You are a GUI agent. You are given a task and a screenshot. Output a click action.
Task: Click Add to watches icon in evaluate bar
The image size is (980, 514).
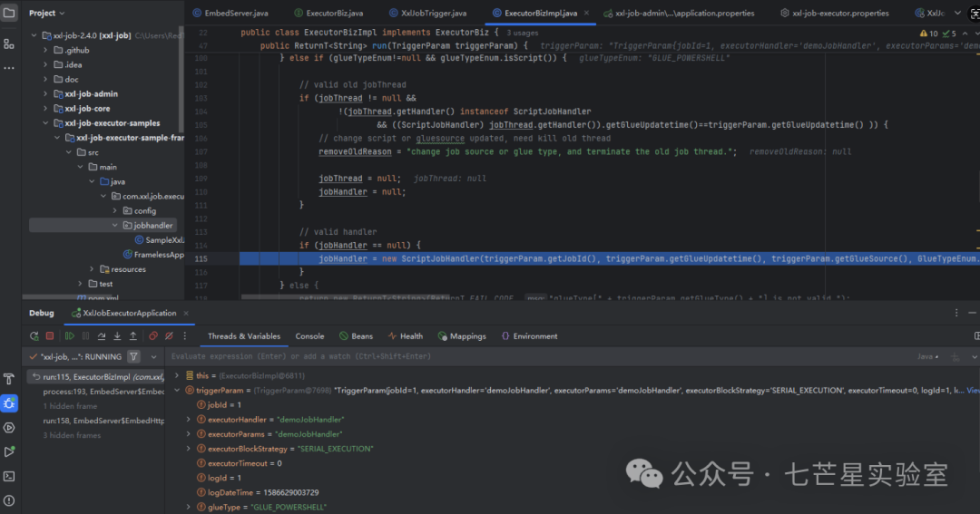pos(955,356)
